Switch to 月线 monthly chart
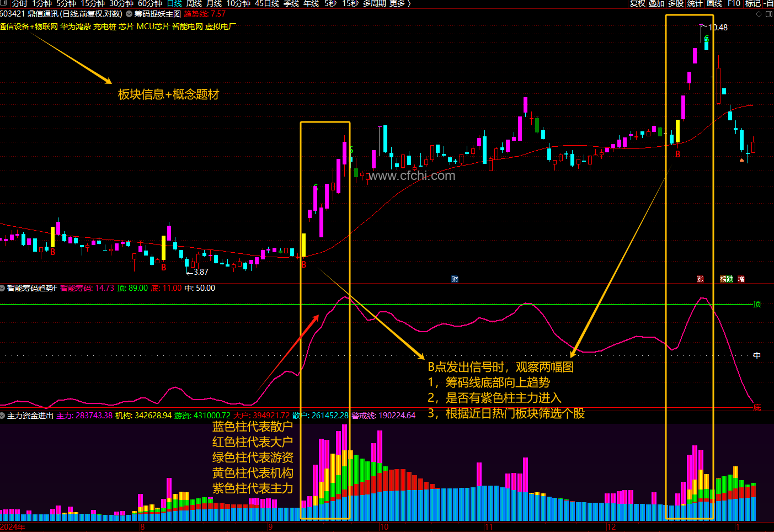Image resolution: width=774 pixels, height=532 pixels. click(214, 3)
